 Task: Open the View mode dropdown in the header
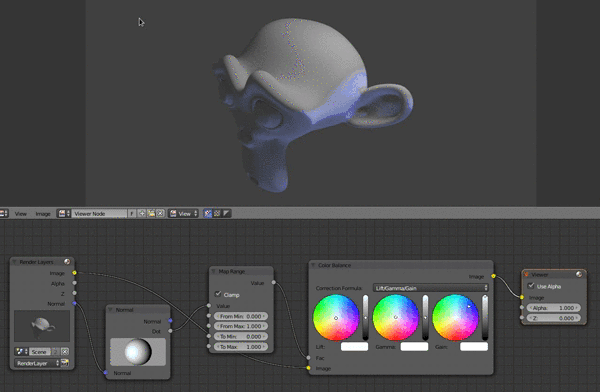(184, 214)
